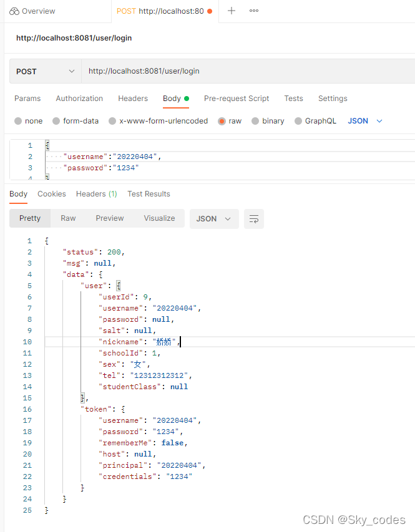Open the Overview tab
Viewport: 415px width, 532px height.
[32, 11]
